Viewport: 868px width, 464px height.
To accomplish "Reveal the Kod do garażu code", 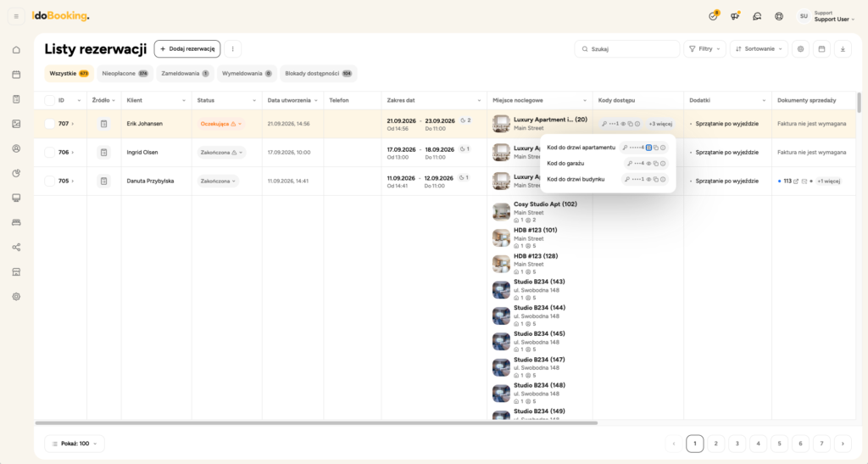I will pos(648,164).
